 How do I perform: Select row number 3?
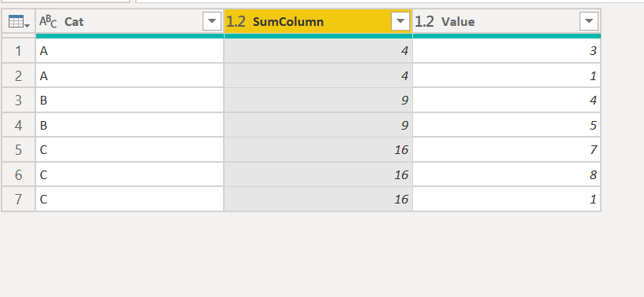click(19, 101)
